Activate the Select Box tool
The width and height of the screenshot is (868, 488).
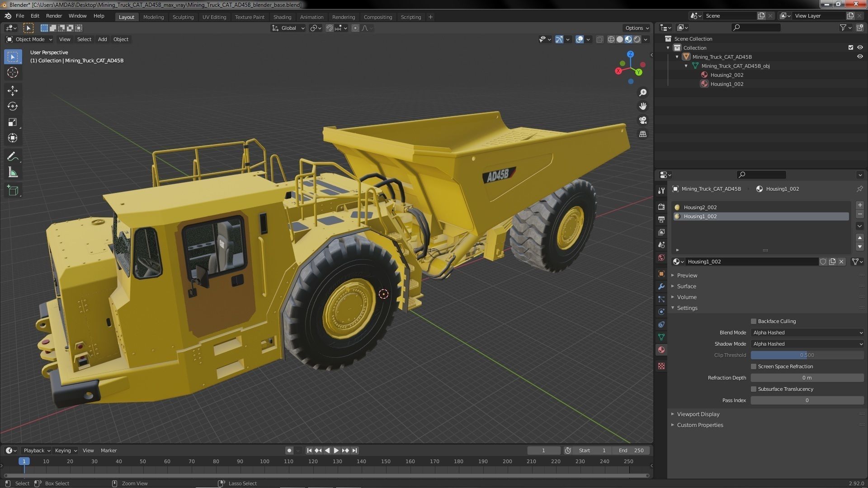click(x=13, y=56)
